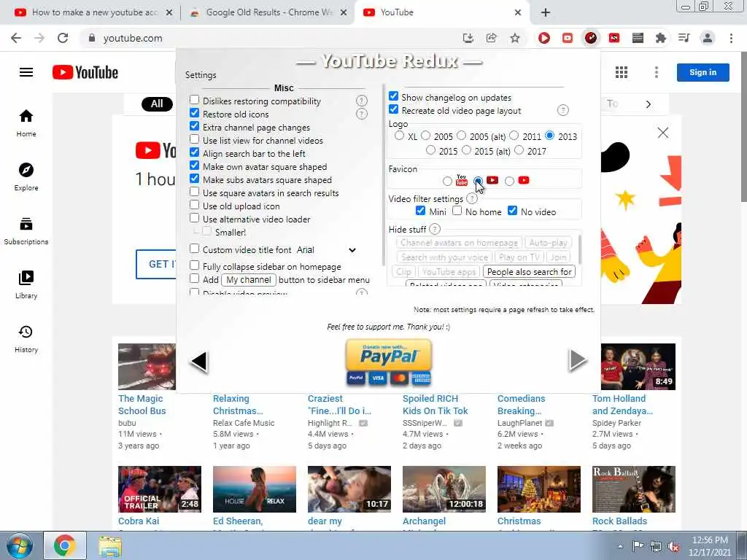Click right chevron on category chips
Screen dimensions: 747x560
click(649, 104)
